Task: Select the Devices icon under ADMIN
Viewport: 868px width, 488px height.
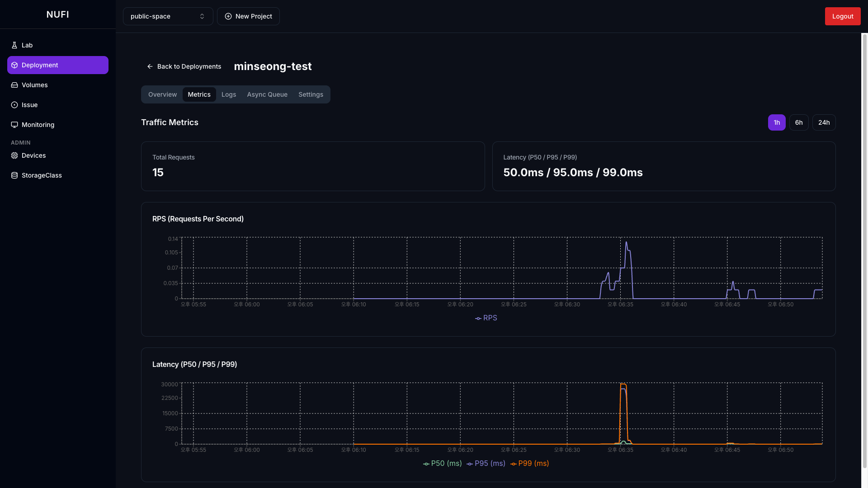Action: click(14, 155)
